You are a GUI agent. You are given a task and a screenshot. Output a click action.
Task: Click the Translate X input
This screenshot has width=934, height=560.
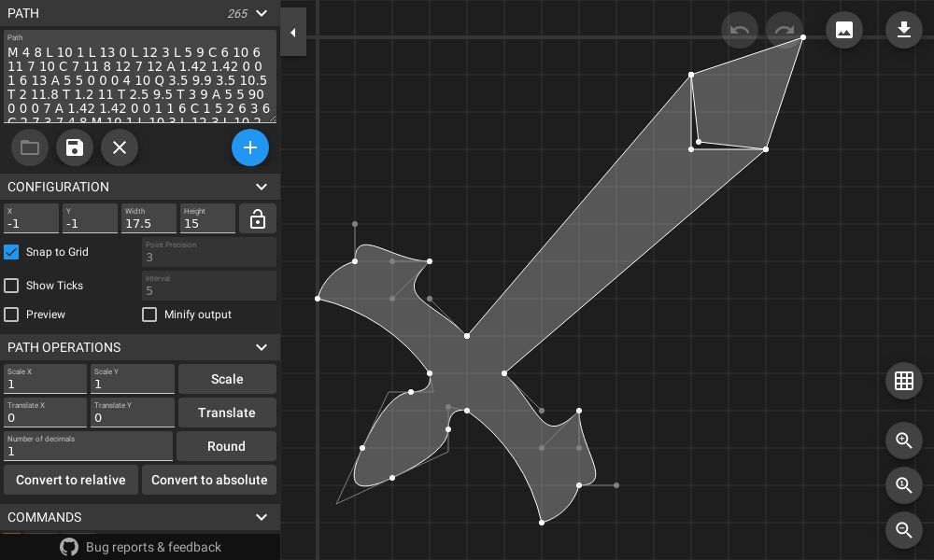pos(45,413)
